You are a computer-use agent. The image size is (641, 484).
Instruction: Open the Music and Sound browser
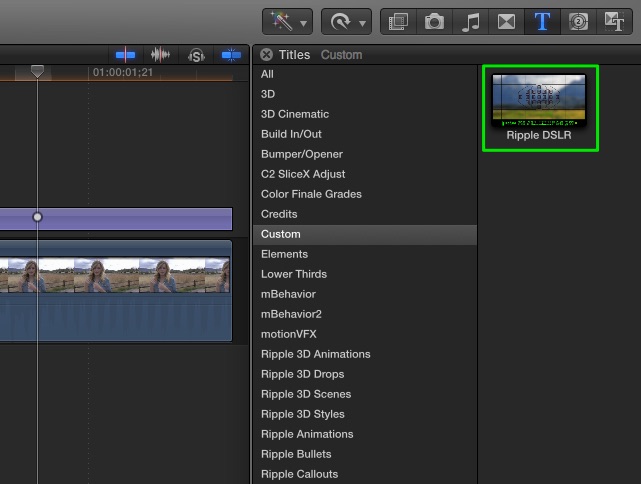pos(470,21)
